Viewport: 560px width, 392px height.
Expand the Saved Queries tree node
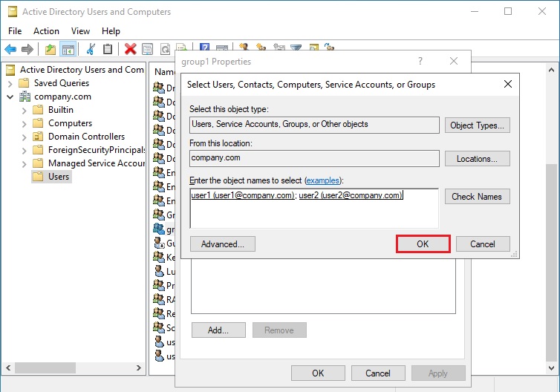(10, 83)
